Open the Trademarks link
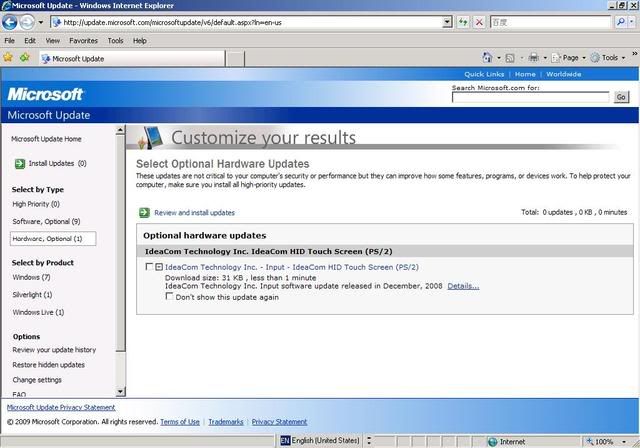The image size is (640, 448). [226, 422]
